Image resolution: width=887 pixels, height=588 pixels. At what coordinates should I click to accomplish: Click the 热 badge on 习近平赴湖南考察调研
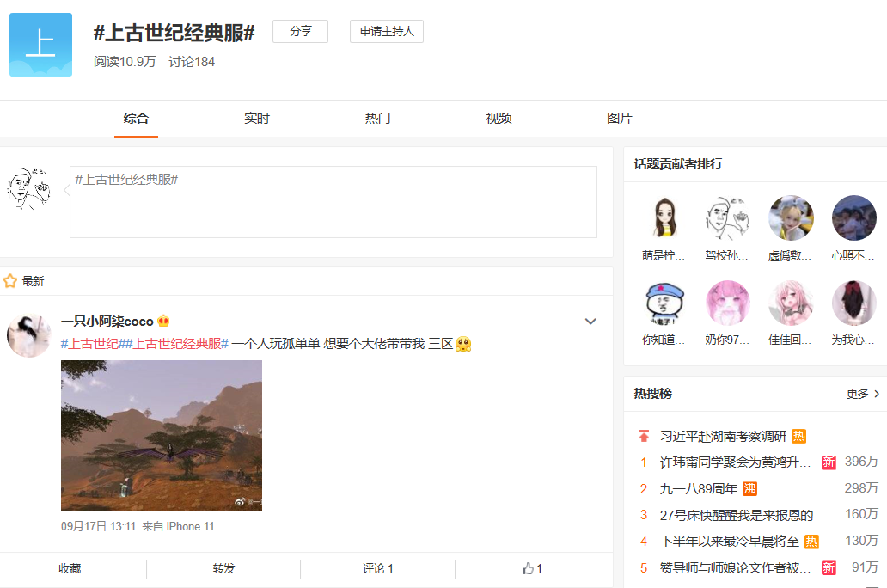pos(799,437)
